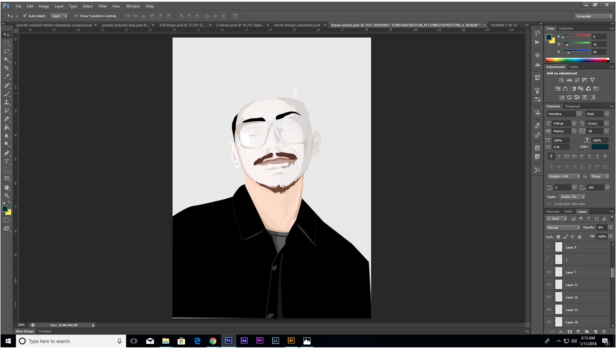Select the Crop tool
This screenshot has height=364, width=616.
(x=7, y=68)
